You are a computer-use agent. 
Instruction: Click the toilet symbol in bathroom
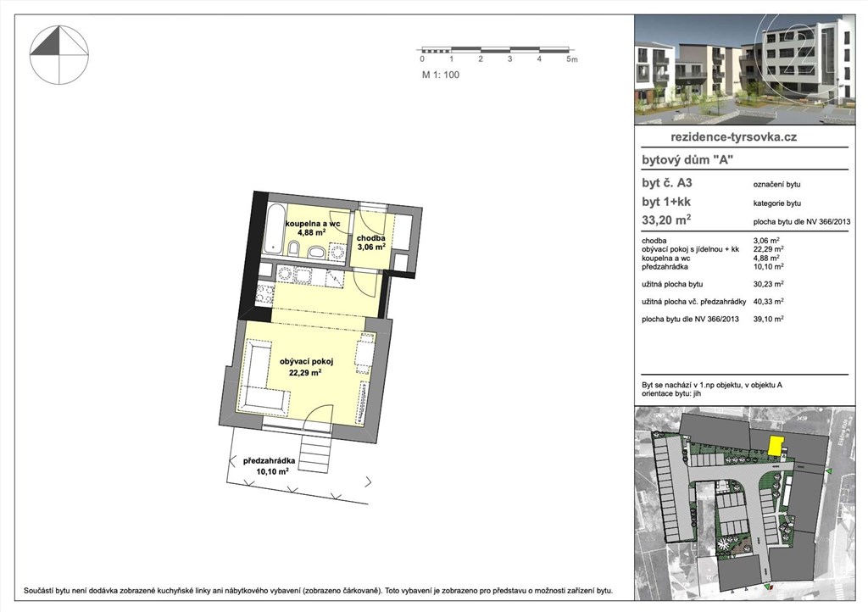[x=295, y=249]
